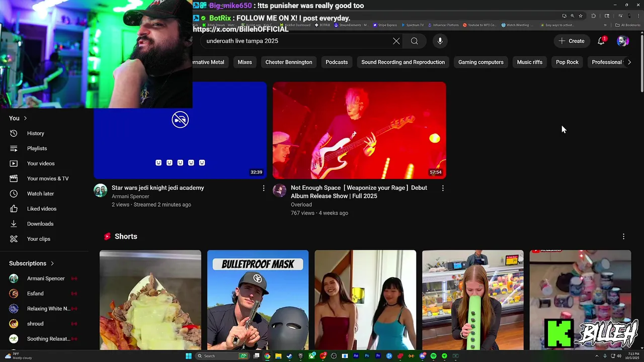The width and height of the screenshot is (644, 362).
Task: Open the Stripe Express bookmark
Action: 384,25
